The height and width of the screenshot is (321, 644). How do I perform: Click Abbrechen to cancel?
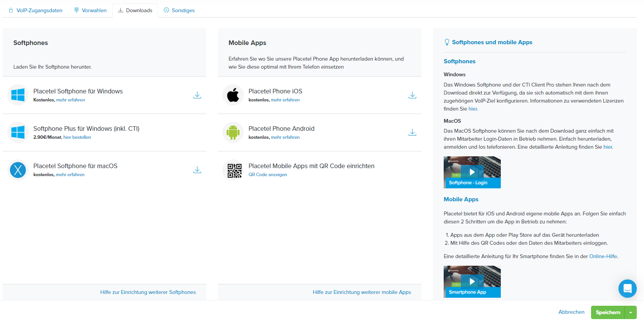pos(571,312)
